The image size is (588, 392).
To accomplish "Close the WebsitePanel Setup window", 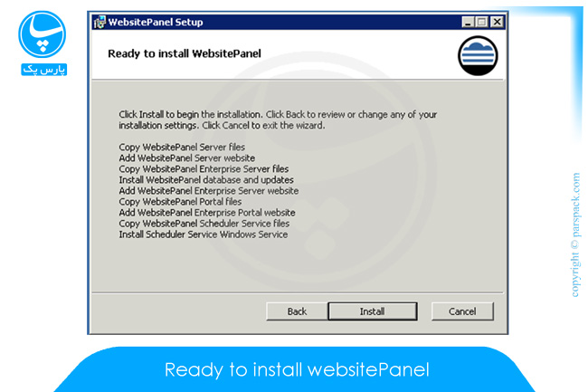I will pos(497,22).
